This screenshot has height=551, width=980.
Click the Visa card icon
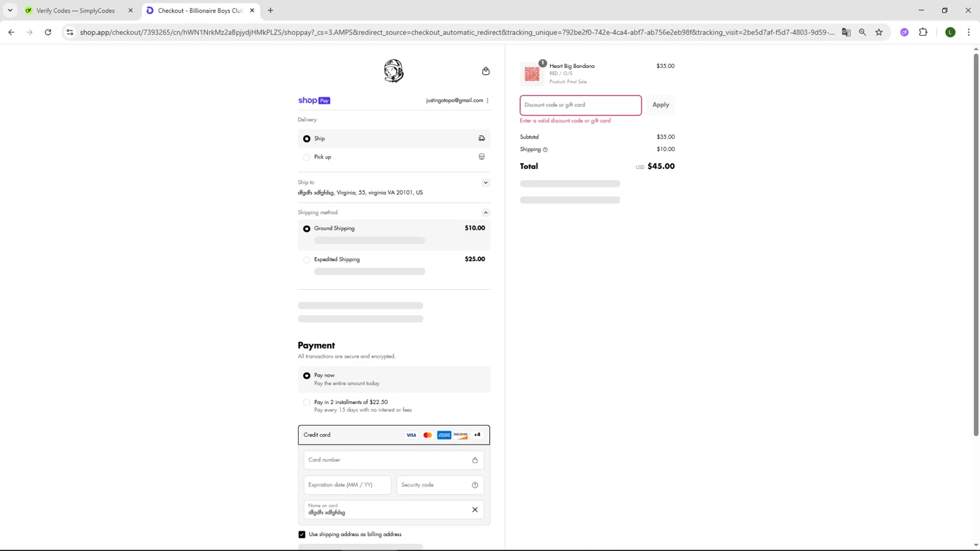pyautogui.click(x=411, y=435)
